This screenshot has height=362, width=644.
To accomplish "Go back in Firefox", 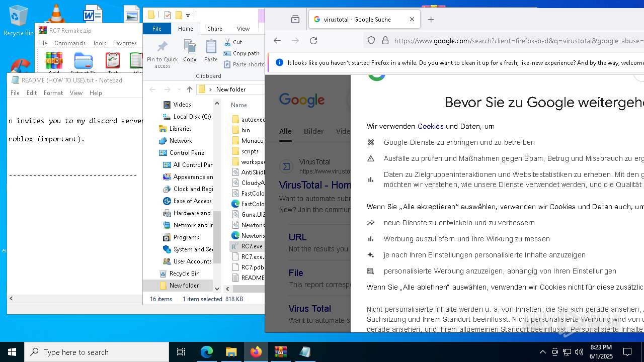I will [x=277, y=41].
